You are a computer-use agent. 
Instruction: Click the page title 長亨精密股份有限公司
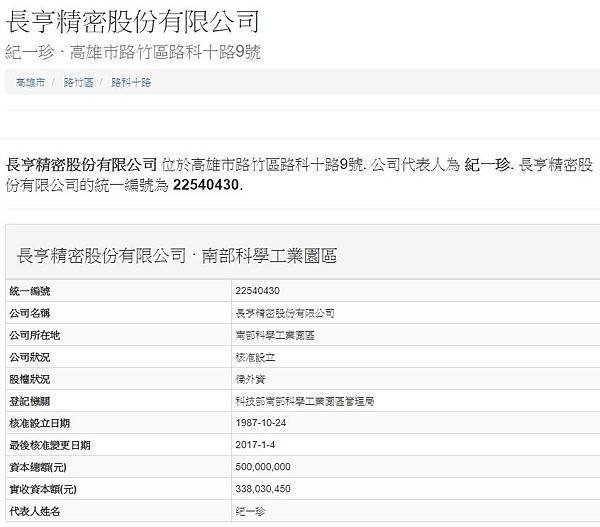(x=133, y=22)
